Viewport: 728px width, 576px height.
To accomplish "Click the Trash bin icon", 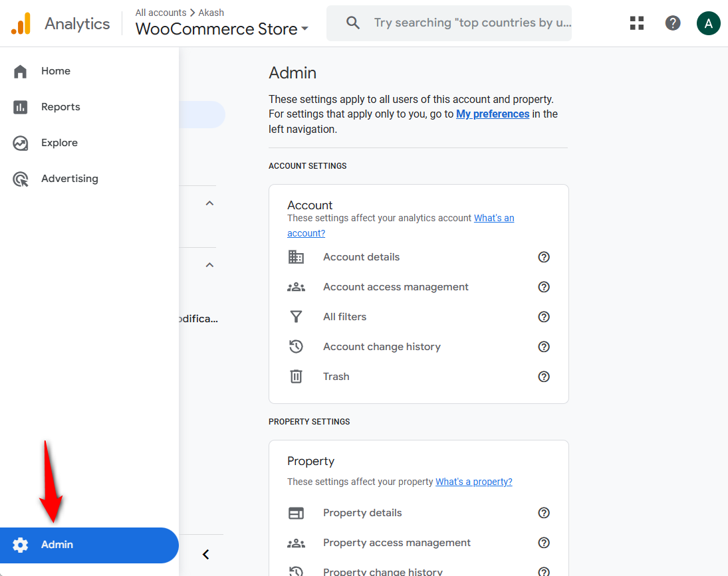I will (297, 377).
